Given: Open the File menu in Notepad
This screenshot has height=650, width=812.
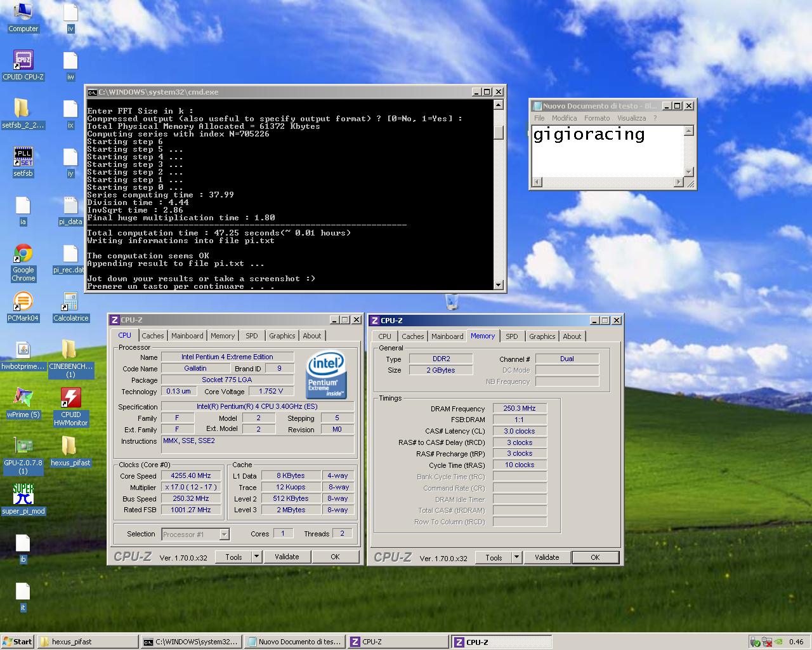Looking at the screenshot, I should (539, 118).
